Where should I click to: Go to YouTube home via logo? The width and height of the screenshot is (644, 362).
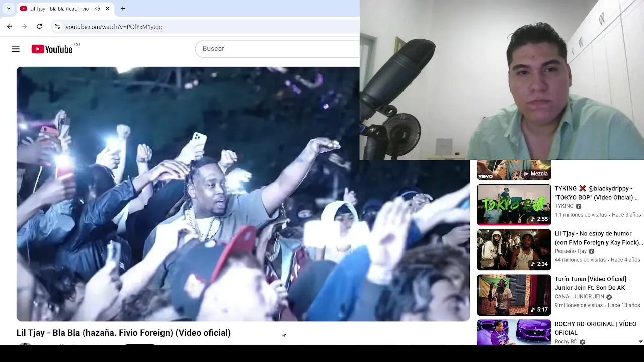[x=52, y=49]
